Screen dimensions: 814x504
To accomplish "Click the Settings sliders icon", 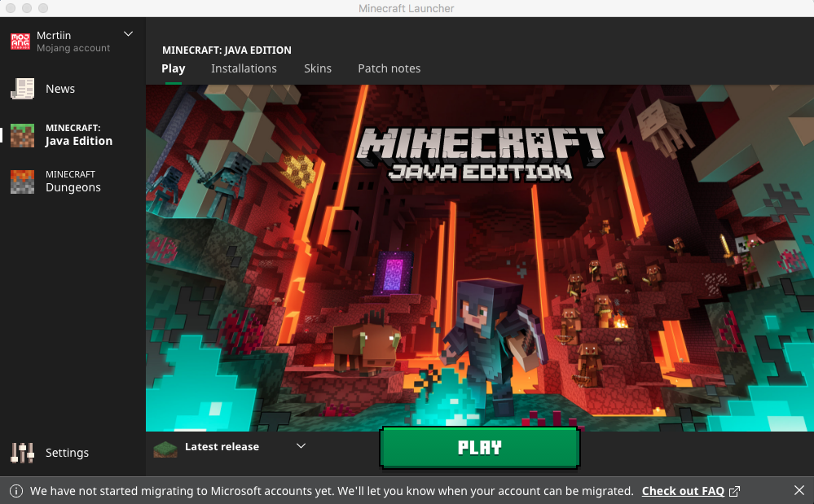I will 22,453.
